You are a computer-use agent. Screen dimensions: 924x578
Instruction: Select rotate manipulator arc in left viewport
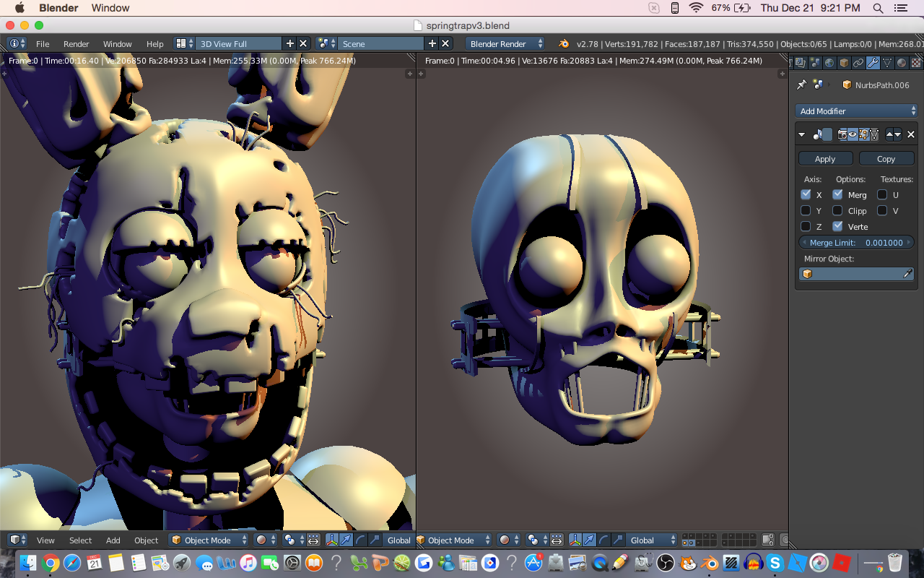point(360,540)
